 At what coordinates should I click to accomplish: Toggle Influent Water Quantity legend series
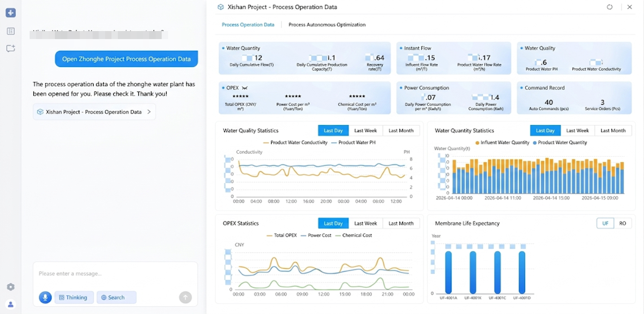point(502,143)
